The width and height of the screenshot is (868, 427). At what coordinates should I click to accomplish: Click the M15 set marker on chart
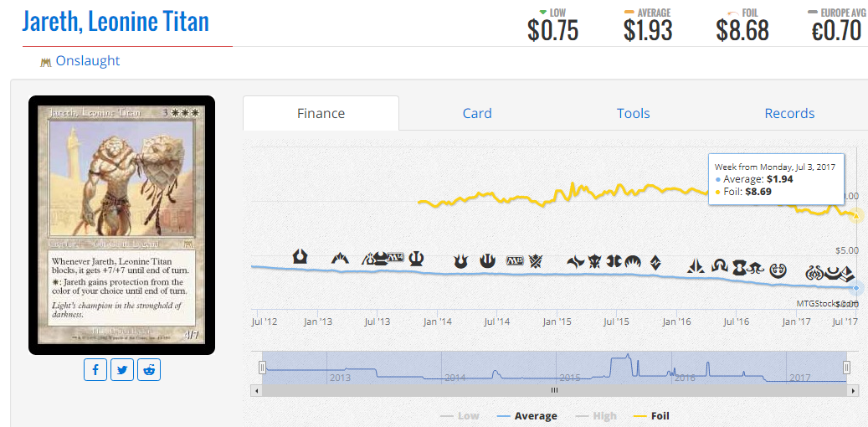pos(515,260)
